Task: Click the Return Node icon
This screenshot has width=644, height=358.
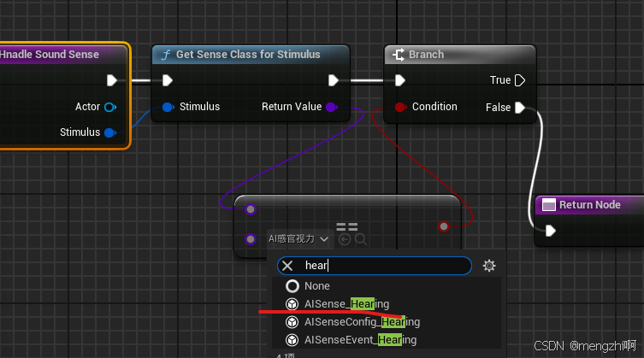Action: click(549, 204)
